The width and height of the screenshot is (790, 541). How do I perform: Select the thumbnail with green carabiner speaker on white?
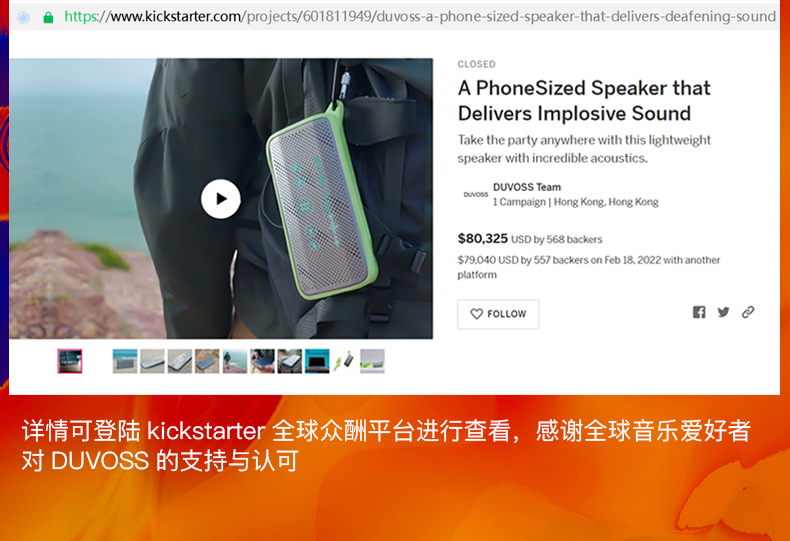point(345,361)
